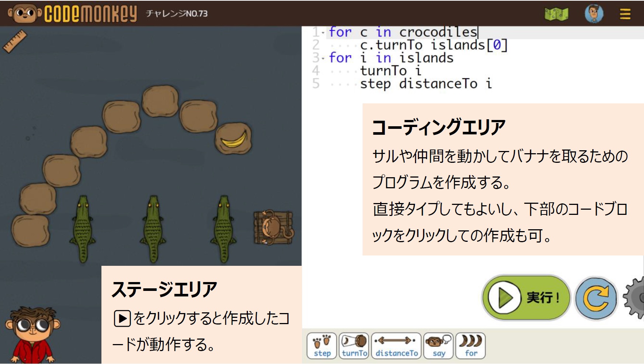Click the leftmost crocodile

coord(83,229)
